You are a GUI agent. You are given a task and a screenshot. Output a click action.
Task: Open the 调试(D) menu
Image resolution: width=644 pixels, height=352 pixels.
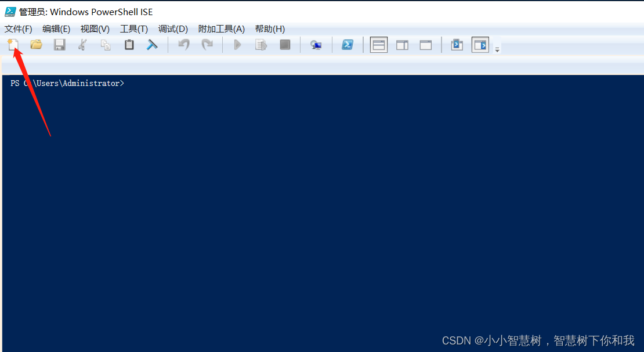point(173,29)
